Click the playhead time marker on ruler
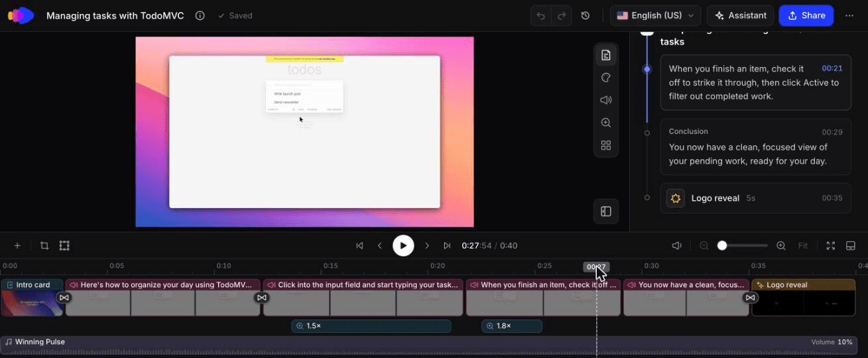 [595, 267]
